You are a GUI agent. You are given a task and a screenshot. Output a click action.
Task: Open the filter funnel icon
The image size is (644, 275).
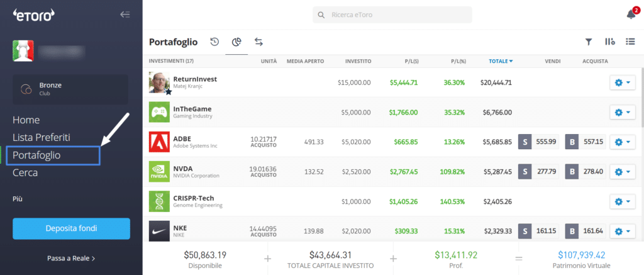(x=589, y=42)
